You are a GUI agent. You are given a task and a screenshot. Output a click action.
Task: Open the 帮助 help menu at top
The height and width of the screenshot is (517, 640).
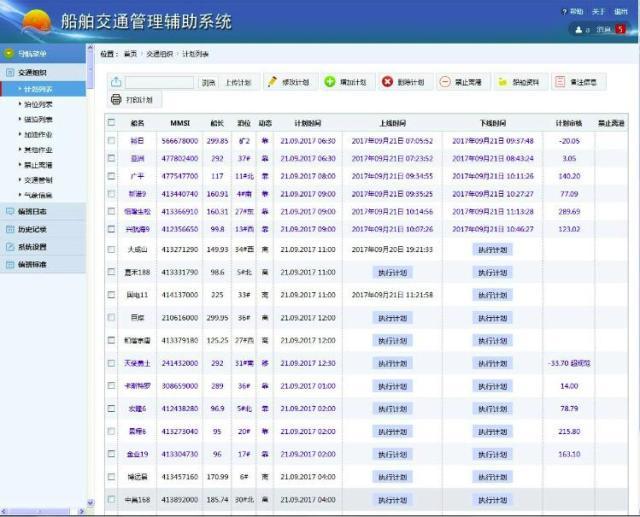pyautogui.click(x=575, y=11)
